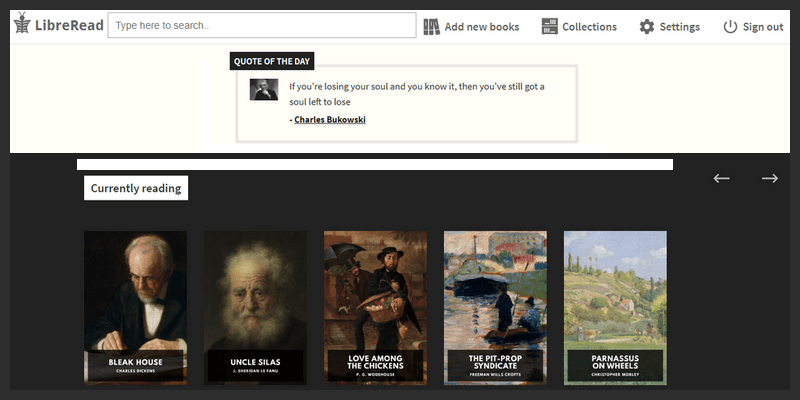Click the quote text about losing your soul
This screenshot has width=800, height=400.
(417, 94)
